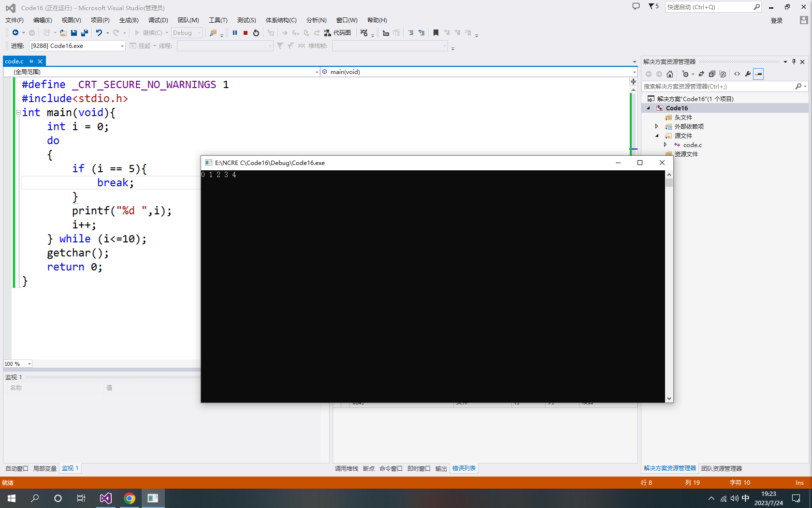This screenshot has height=508, width=812.
Task: Click the Chrome taskbar icon
Action: (129, 498)
